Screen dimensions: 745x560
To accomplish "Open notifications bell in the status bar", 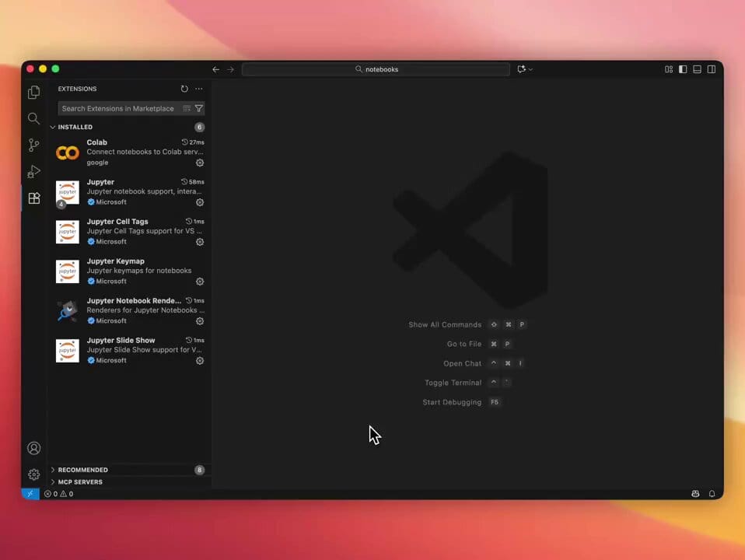I will pyautogui.click(x=712, y=494).
